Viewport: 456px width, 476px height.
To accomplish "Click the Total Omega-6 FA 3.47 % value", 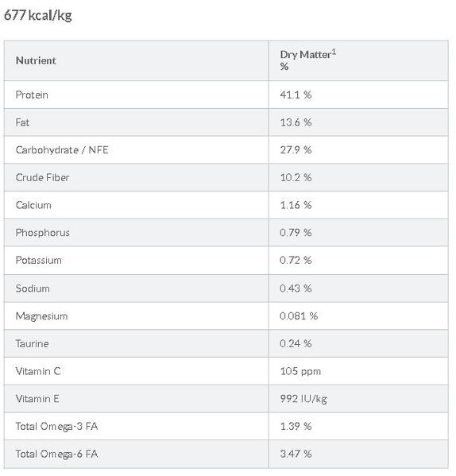I will pos(296,454).
